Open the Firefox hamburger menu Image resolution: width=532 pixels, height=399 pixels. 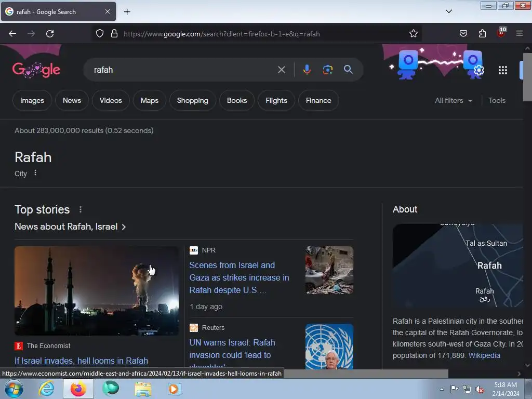519,33
